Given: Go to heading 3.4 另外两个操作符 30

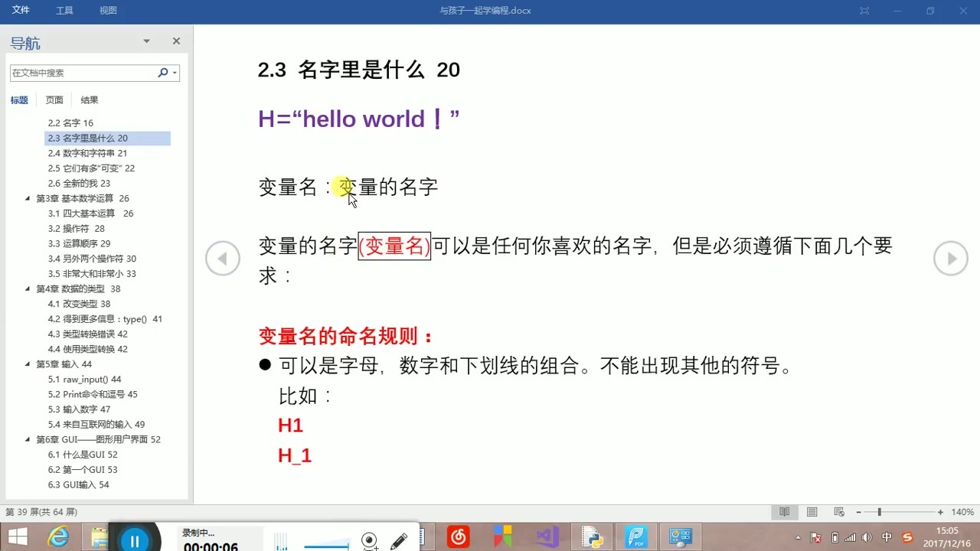Looking at the screenshot, I should pos(92,259).
